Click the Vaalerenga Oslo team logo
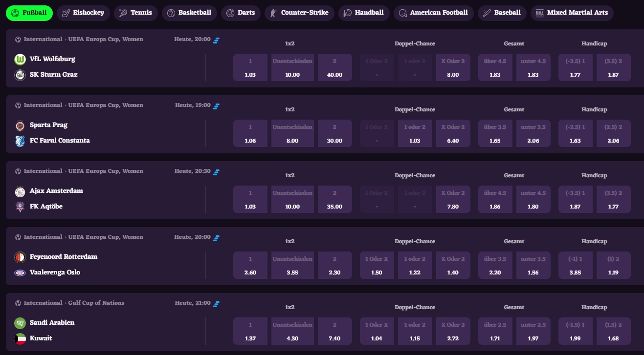The height and width of the screenshot is (355, 644). pos(20,272)
